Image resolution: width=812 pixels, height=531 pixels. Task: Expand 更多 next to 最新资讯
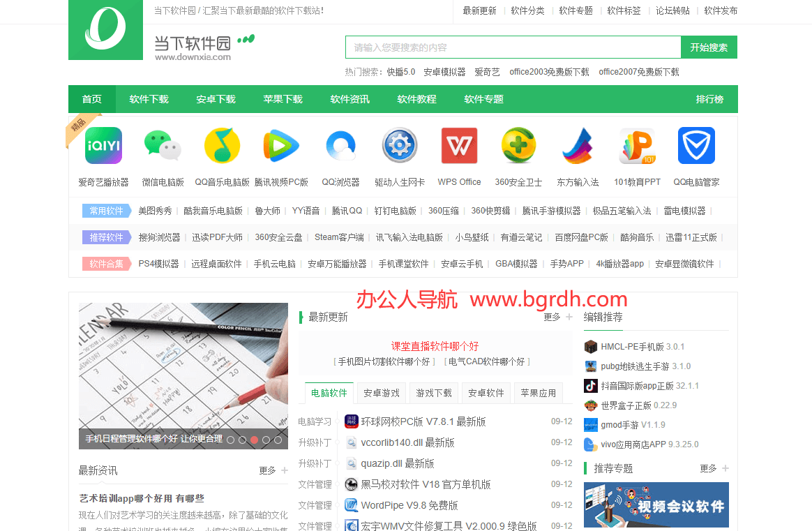269,470
